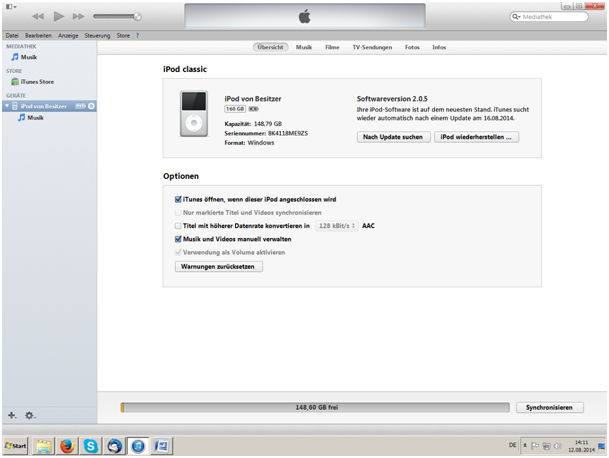Toggle Musik und Videos manuell verwalten checkbox
Image resolution: width=609 pixels, height=458 pixels.
(x=178, y=239)
